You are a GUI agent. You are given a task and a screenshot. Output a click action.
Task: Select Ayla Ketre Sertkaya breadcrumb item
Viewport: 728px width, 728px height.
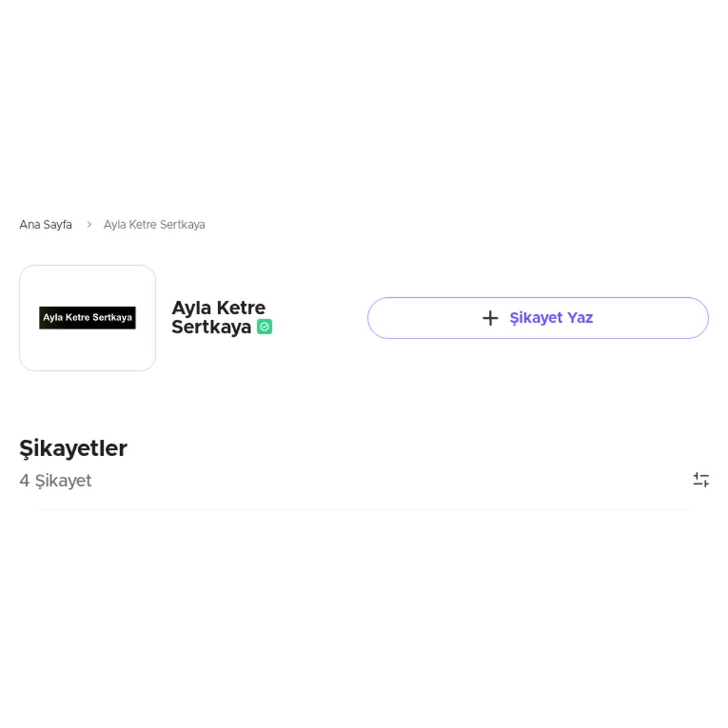click(x=154, y=224)
